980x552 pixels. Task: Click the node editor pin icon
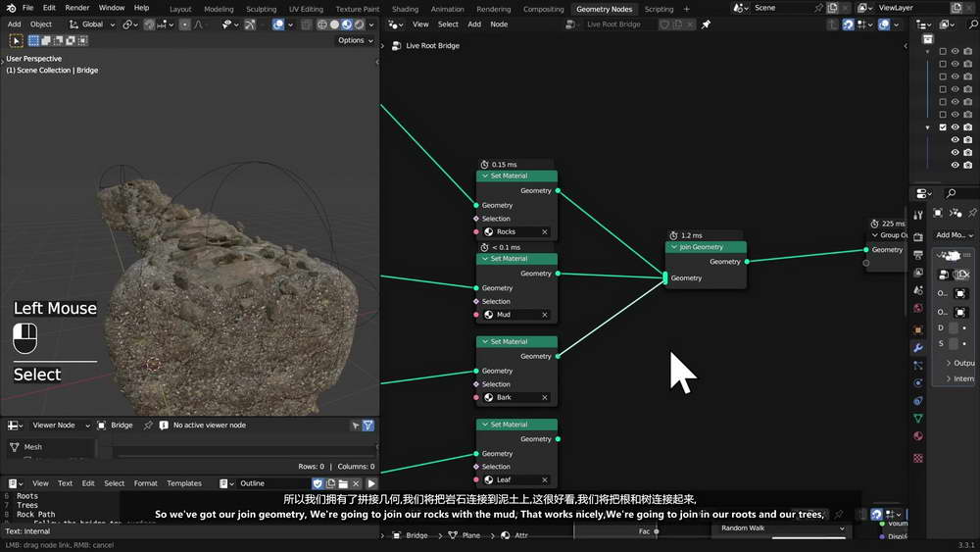coord(706,25)
